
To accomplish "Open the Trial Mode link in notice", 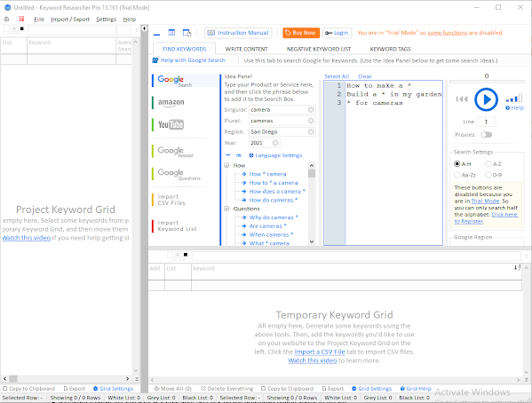I will 485,201.
